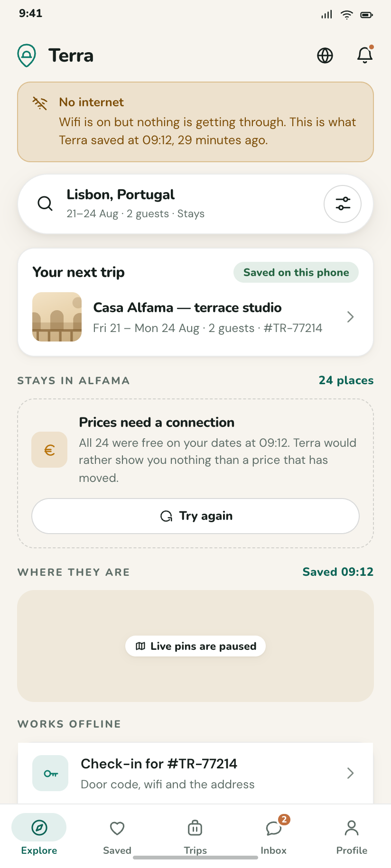Switch to the Saved tab
The image size is (391, 868).
coord(117,837)
